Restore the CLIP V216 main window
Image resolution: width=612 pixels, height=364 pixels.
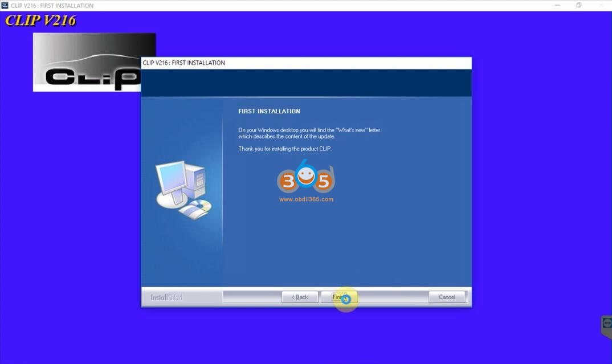coord(579,5)
